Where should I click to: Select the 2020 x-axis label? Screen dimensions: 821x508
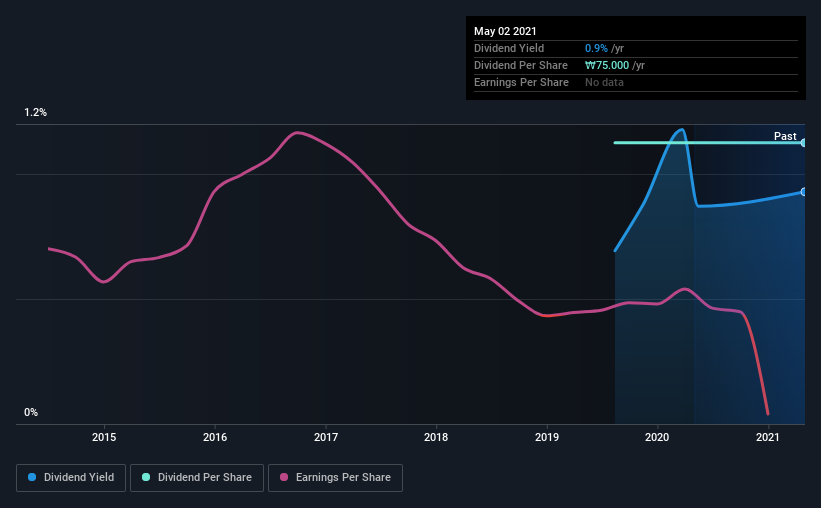[657, 437]
